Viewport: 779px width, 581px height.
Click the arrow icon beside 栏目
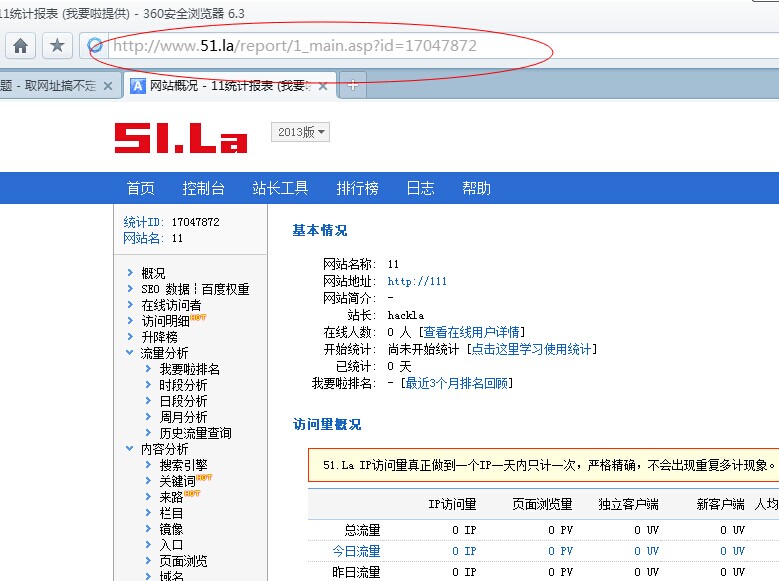pyautogui.click(x=148, y=512)
